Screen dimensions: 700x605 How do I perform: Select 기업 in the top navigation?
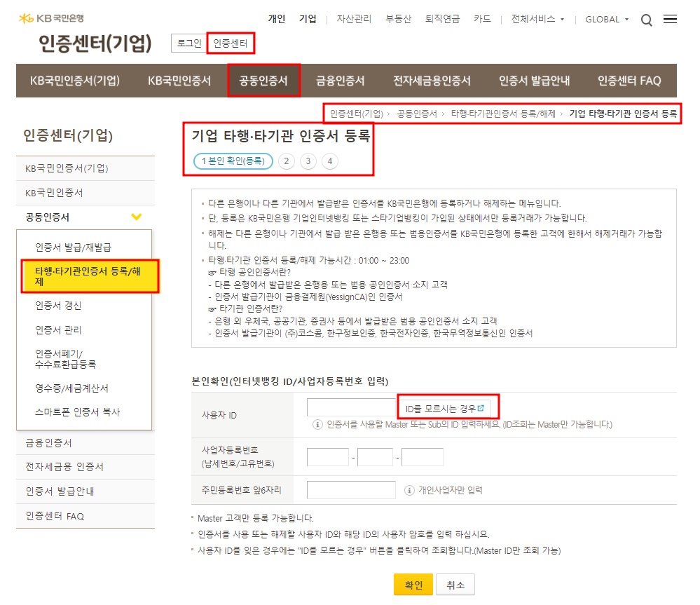[308, 19]
